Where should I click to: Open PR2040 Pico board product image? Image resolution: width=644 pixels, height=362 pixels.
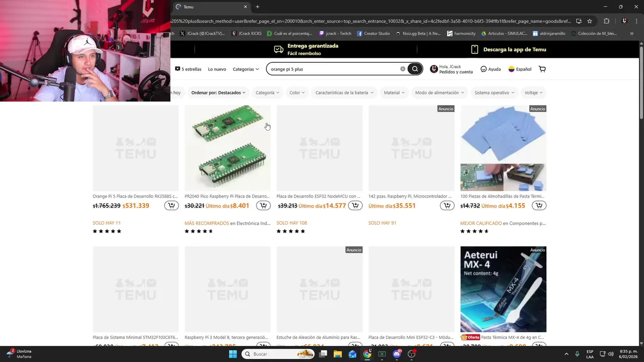click(227, 148)
